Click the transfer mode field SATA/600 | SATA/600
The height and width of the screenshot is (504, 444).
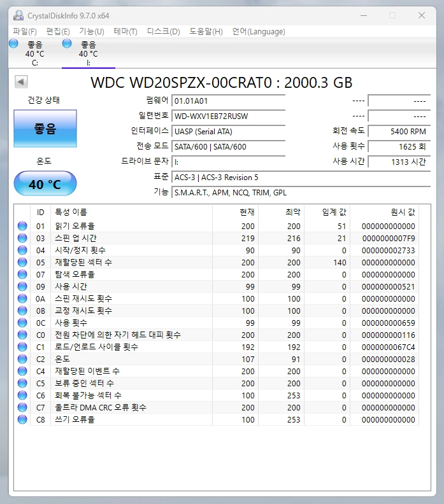coord(229,146)
